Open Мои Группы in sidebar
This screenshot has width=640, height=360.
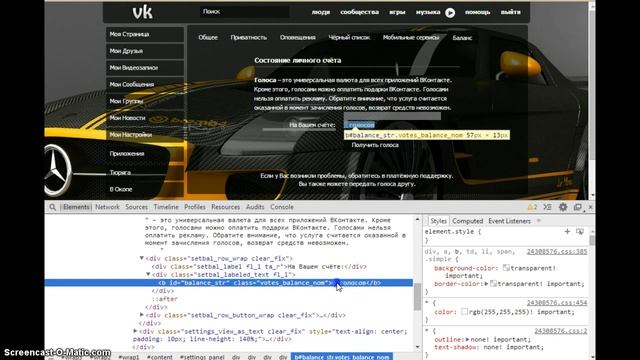tap(145, 101)
